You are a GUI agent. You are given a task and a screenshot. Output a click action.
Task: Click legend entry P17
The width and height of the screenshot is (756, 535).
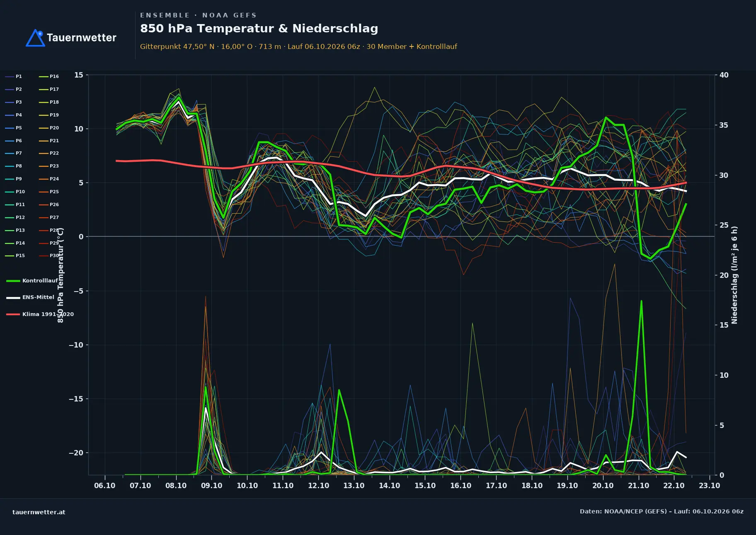coord(49,89)
